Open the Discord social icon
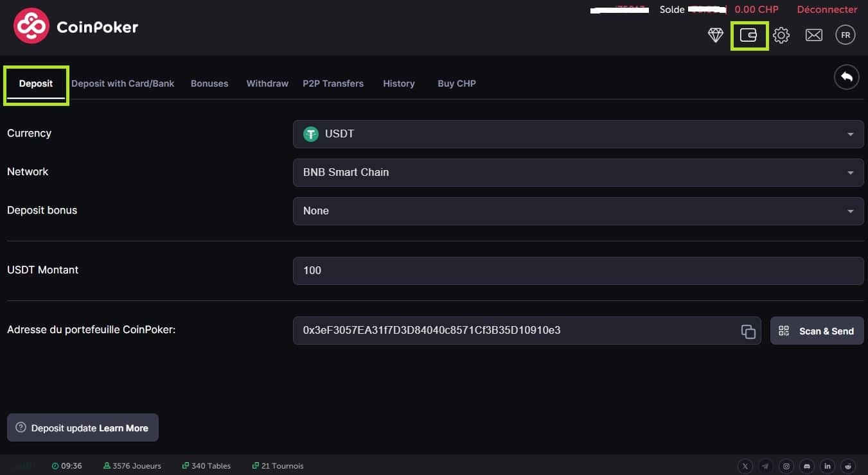 coord(807,466)
